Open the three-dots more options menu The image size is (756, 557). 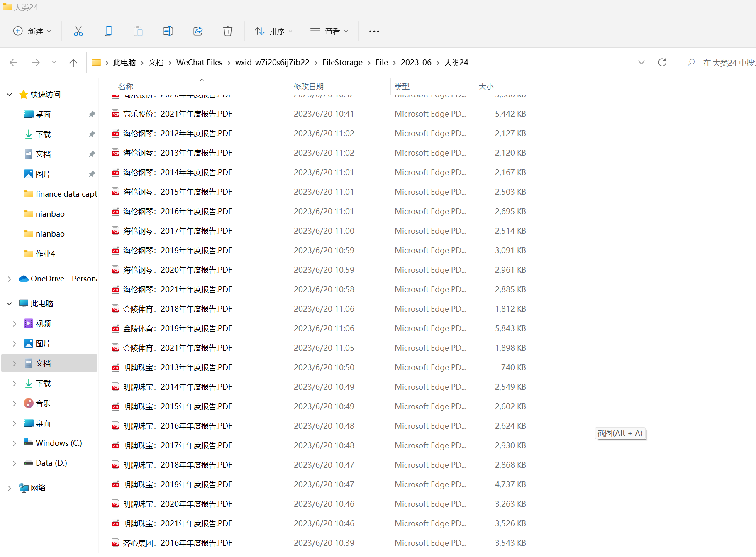pyautogui.click(x=374, y=31)
